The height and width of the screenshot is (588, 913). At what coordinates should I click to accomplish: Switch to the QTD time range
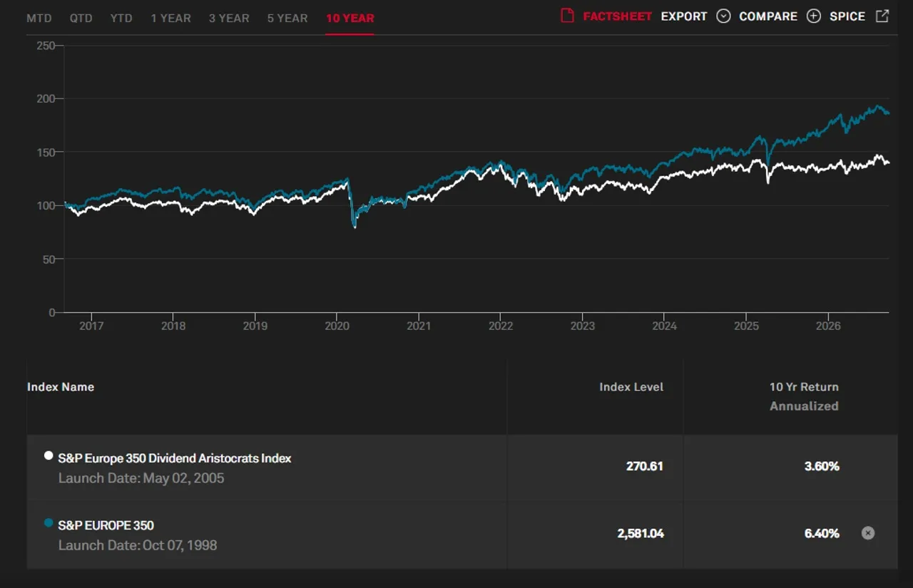pyautogui.click(x=81, y=19)
